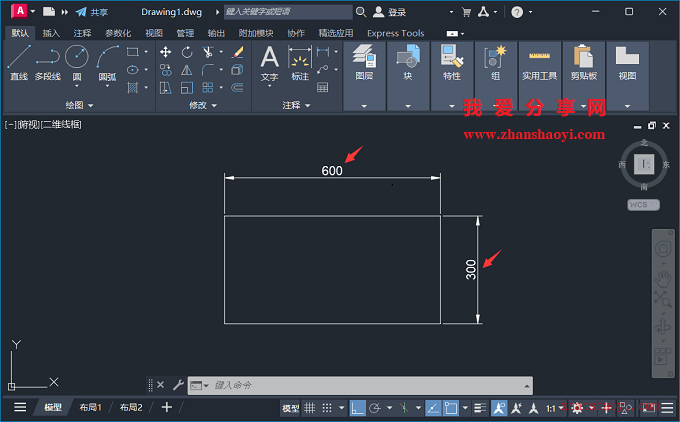Image resolution: width=680 pixels, height=422 pixels.
Task: Toggle the drawing grid display
Action: click(310, 408)
